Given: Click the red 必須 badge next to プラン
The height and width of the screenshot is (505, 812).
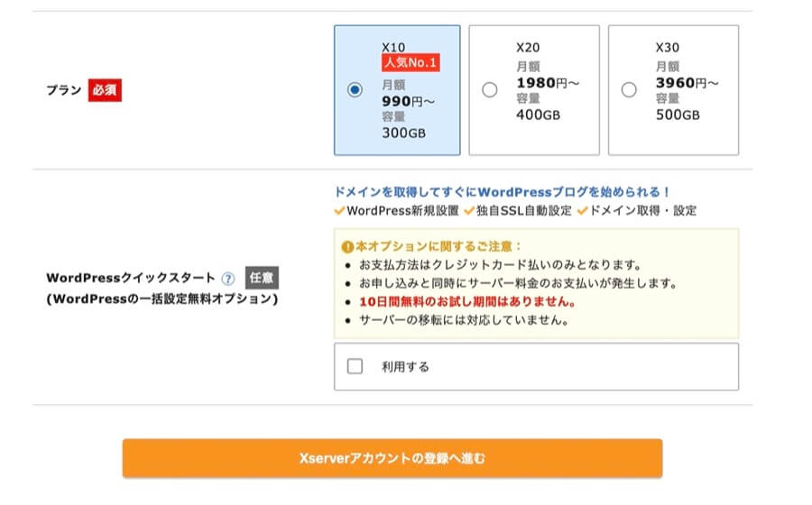Looking at the screenshot, I should coord(105,90).
